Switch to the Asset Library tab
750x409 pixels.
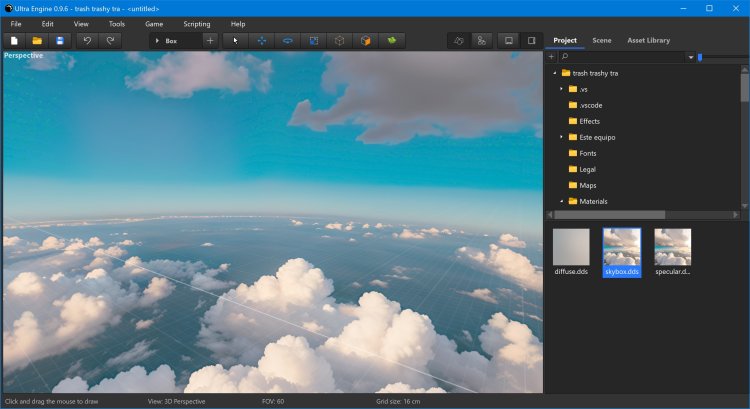648,40
